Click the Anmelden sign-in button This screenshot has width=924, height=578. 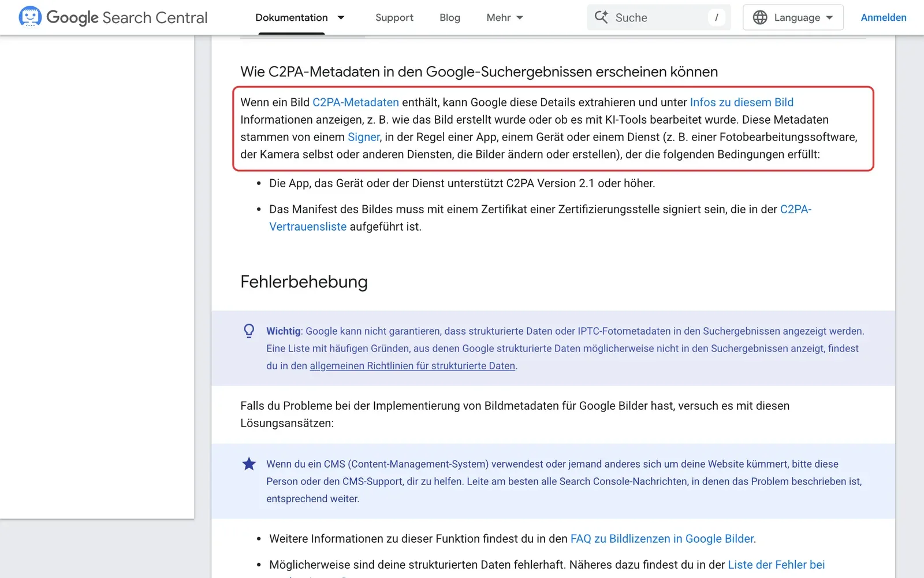884,17
